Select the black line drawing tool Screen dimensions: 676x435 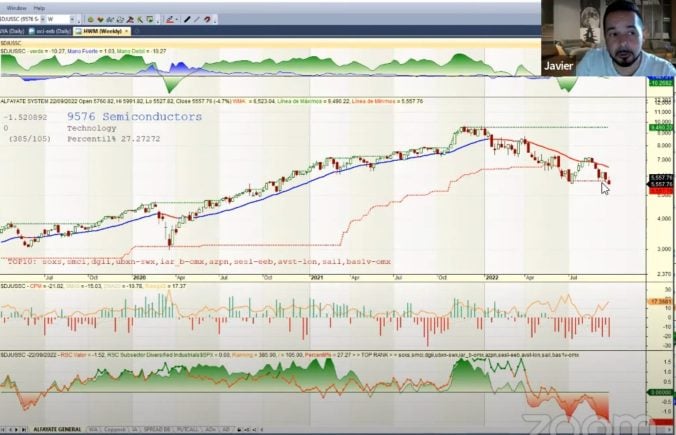coord(187,19)
